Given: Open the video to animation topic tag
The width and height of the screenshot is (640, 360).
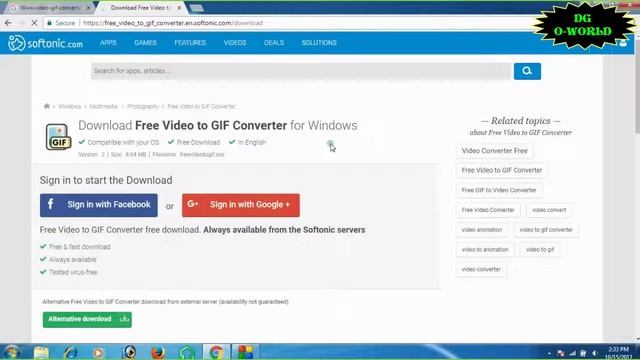Looking at the screenshot, I should tap(485, 249).
